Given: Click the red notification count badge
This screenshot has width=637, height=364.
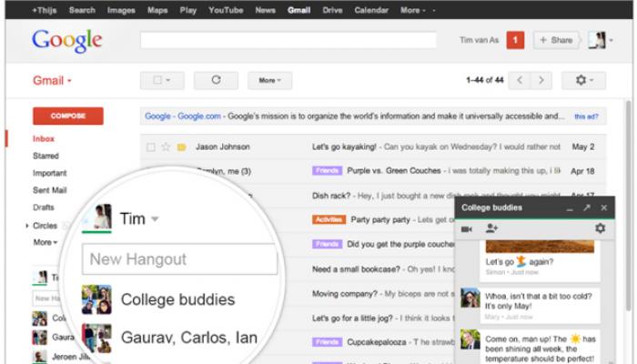Looking at the screenshot, I should point(515,40).
